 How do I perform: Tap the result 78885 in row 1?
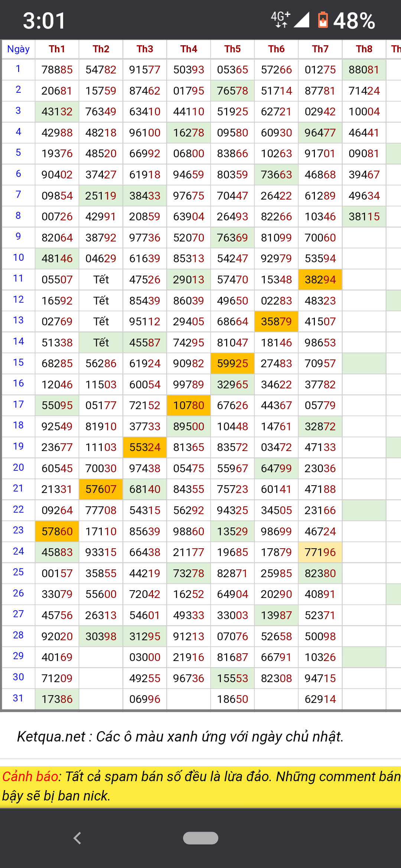click(x=57, y=70)
